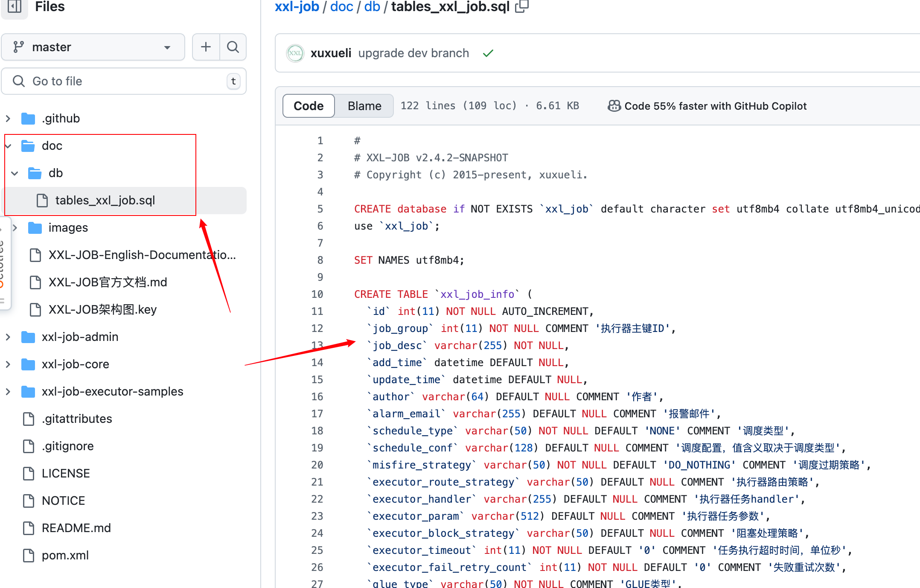This screenshot has height=588, width=920.
Task: Focus the Go to file input
Action: [124, 81]
